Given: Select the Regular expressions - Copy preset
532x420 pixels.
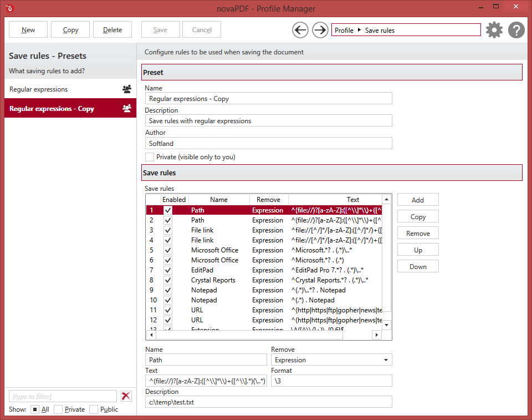Looking at the screenshot, I should (x=70, y=108).
